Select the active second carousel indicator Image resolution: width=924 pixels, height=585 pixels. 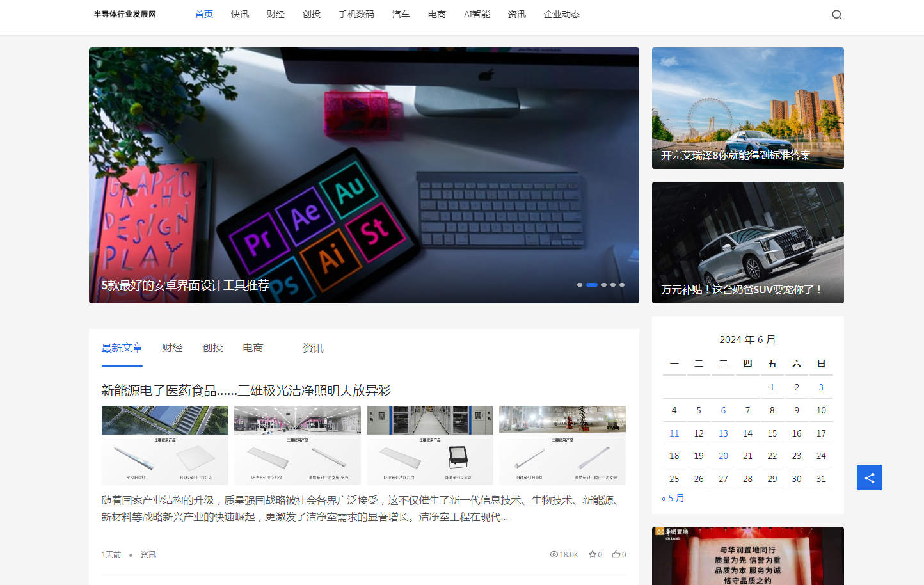[x=592, y=285]
